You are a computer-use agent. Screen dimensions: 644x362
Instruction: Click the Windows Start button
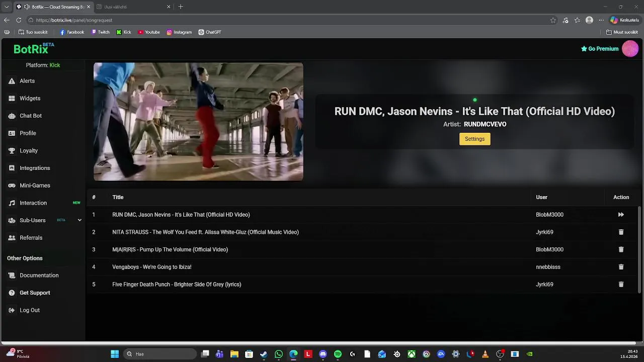tap(115, 354)
